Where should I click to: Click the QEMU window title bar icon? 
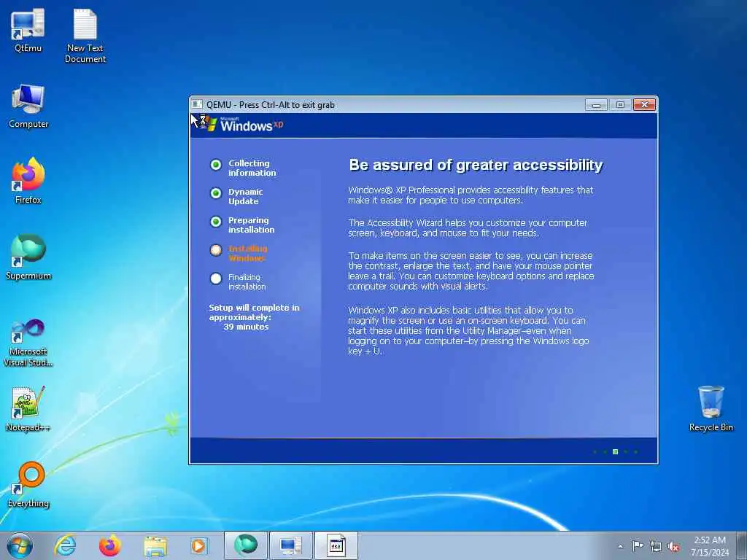197,104
